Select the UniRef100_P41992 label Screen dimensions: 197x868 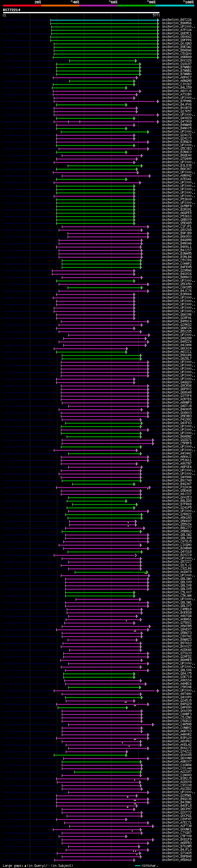click(177, 419)
